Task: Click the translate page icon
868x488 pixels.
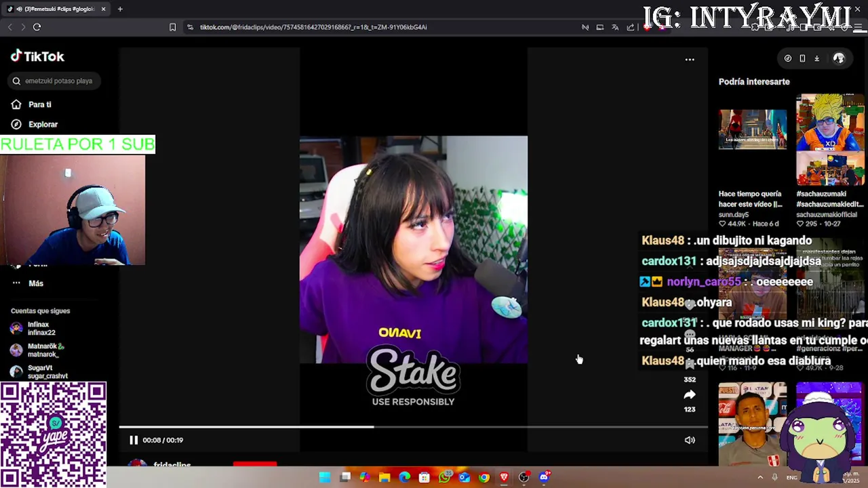Action: [x=615, y=27]
